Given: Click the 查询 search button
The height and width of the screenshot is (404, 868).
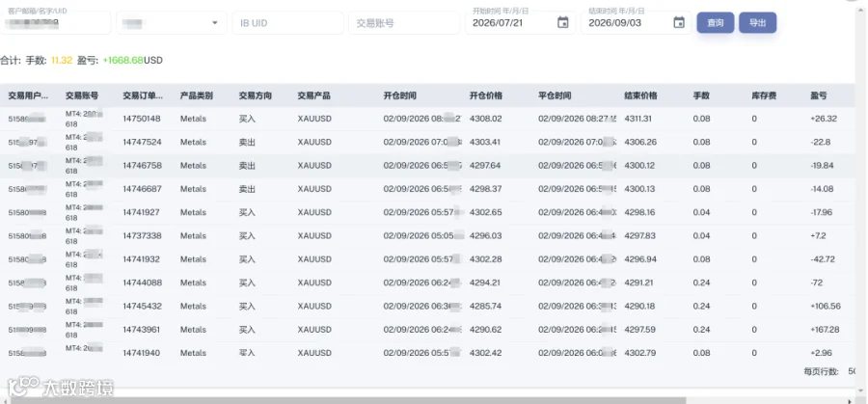Looking at the screenshot, I should (716, 23).
